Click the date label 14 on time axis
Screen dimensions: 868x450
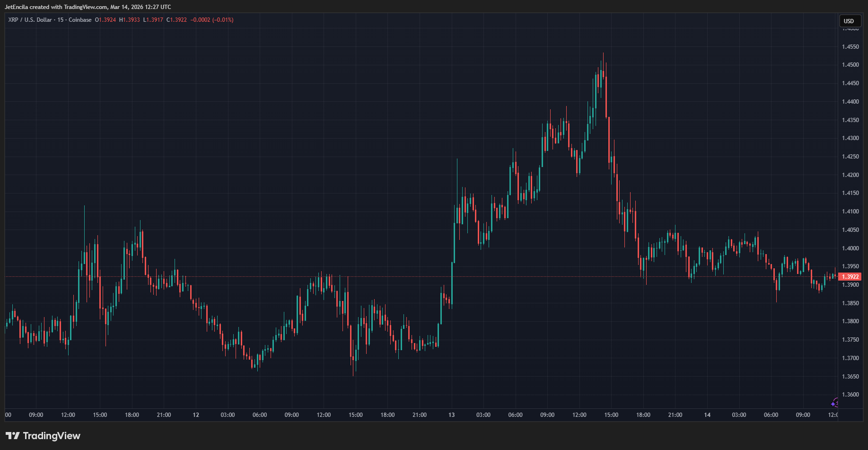(707, 415)
